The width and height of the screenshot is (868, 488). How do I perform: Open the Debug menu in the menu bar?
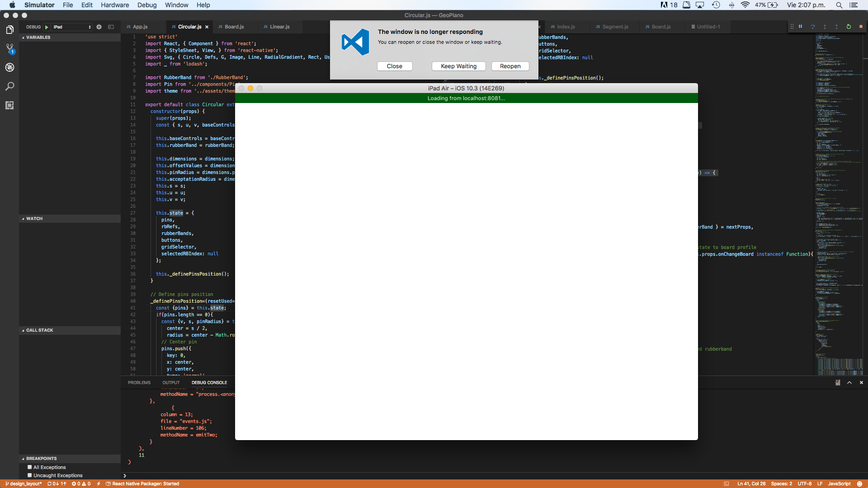click(x=146, y=5)
